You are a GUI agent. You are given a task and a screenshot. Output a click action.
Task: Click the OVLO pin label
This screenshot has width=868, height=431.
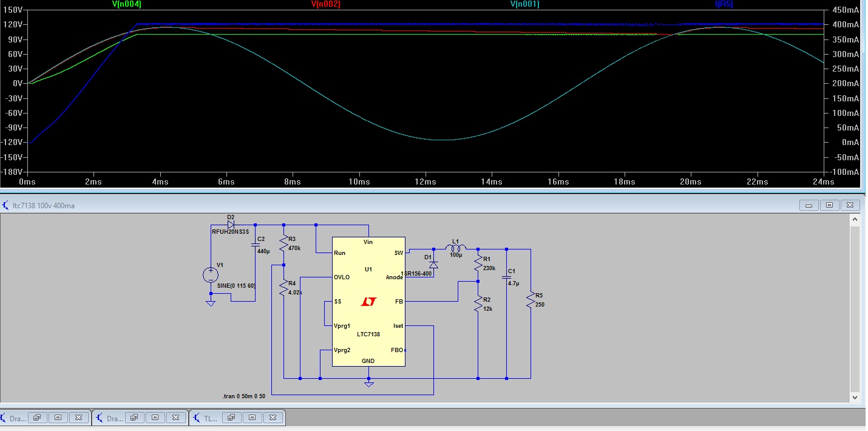[342, 277]
